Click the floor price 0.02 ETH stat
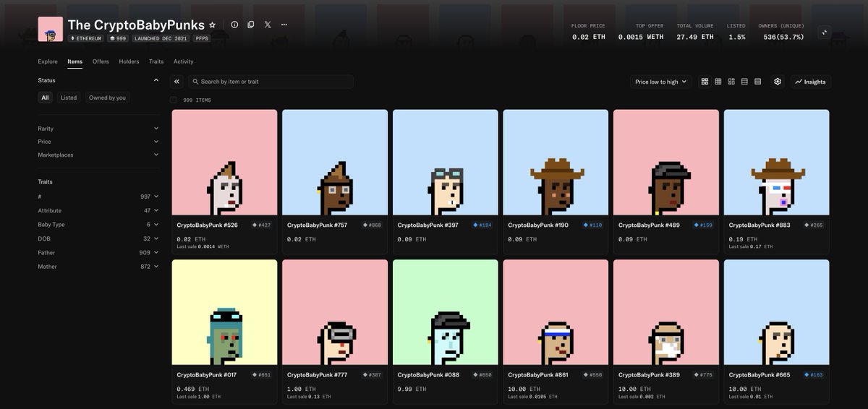The image size is (868, 409). coord(590,32)
